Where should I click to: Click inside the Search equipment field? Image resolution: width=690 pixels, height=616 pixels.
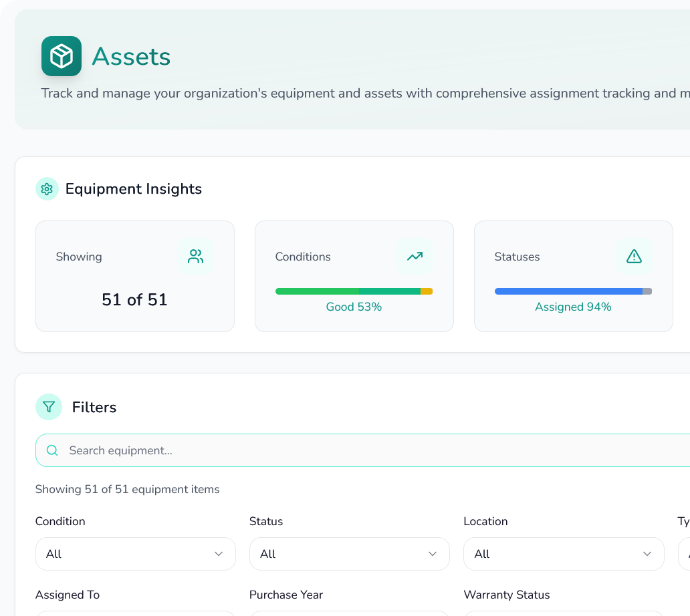(x=267, y=450)
